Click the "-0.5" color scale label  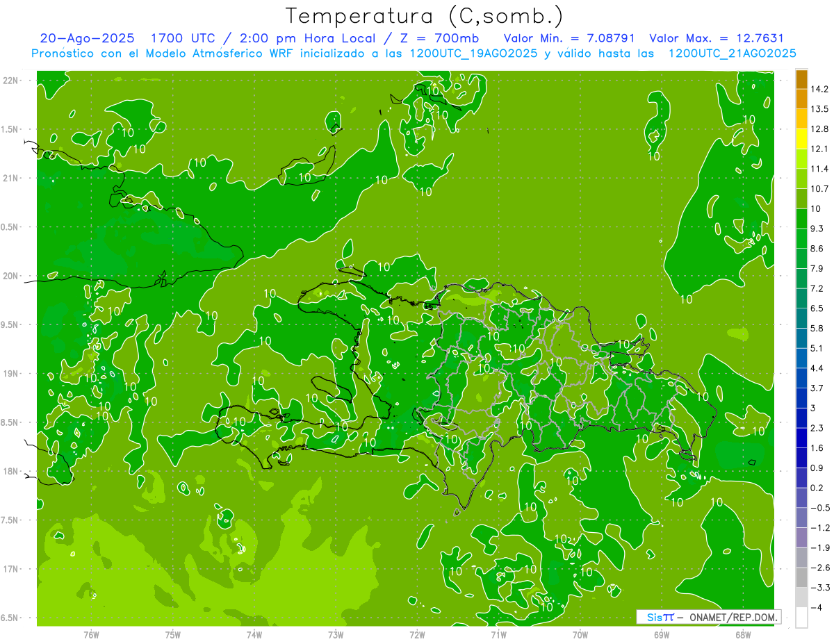(x=819, y=508)
